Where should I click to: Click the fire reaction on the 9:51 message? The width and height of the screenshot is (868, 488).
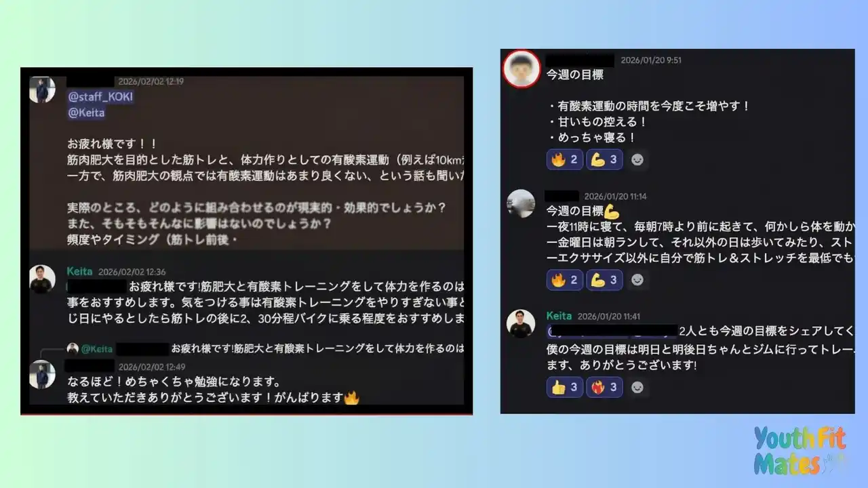coord(565,160)
